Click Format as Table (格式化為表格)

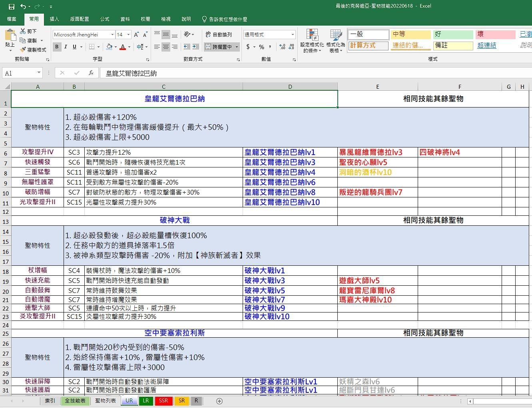coord(336,41)
